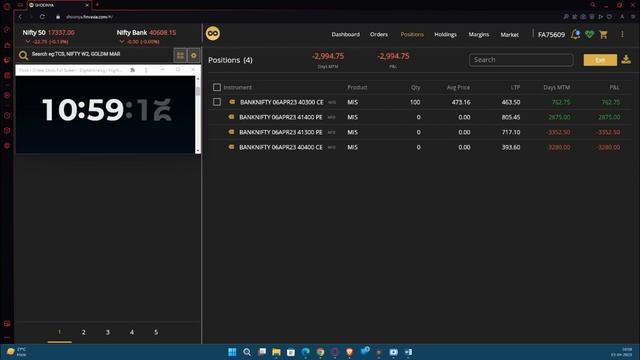Select BANKNIFTY 06APR23 41400 PE row
This screenshot has height=360, width=640.
[420, 117]
